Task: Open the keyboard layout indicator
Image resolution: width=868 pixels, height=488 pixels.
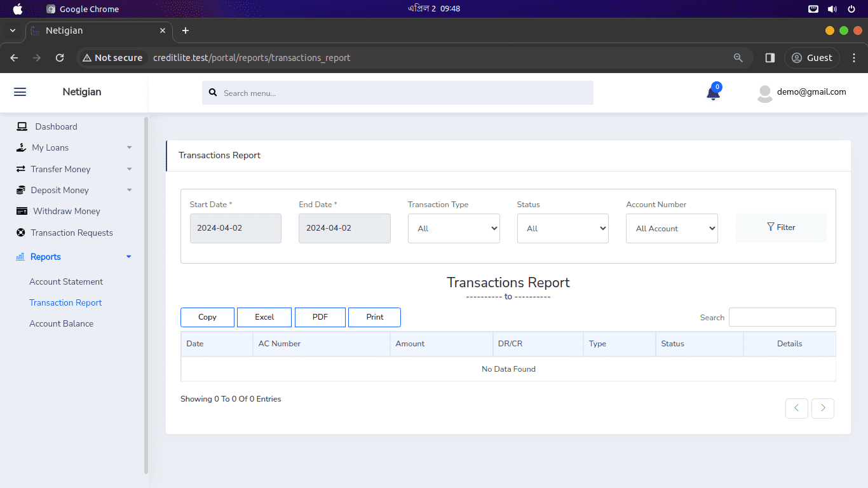Action: (x=813, y=9)
